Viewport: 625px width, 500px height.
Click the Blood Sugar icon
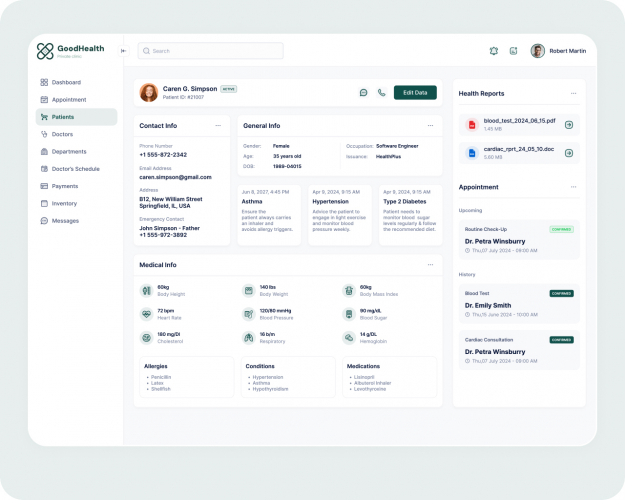pyautogui.click(x=349, y=314)
